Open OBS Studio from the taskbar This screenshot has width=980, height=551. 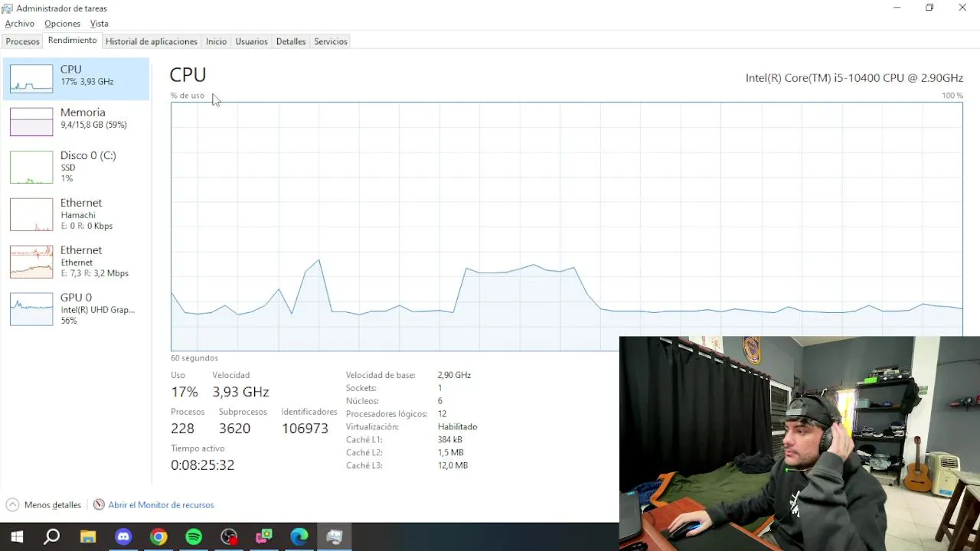(x=229, y=537)
